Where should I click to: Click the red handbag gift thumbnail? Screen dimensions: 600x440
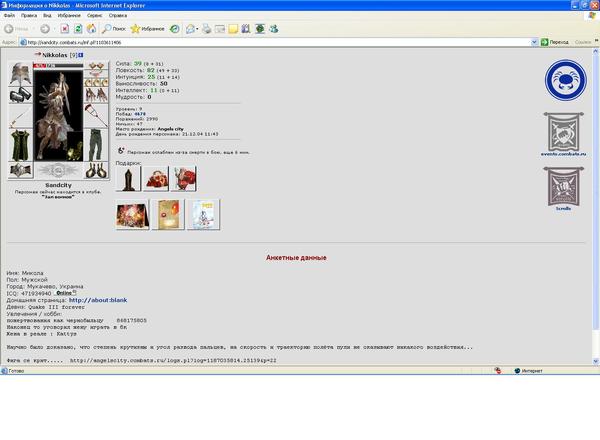[x=156, y=179]
